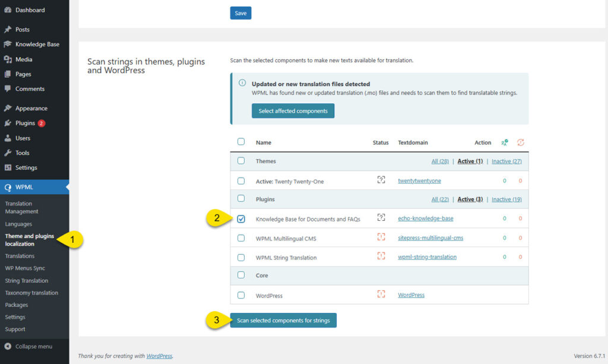This screenshot has height=364, width=608.
Task: Click the red refresh column header icon
Action: (x=520, y=143)
